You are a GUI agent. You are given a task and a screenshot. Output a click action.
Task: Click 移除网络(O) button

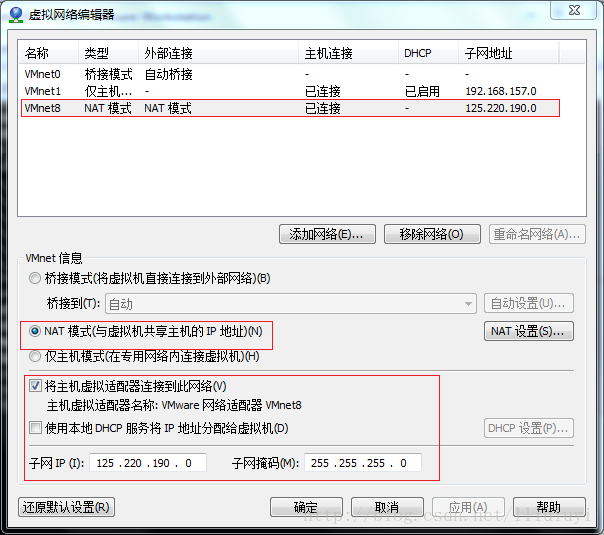432,234
